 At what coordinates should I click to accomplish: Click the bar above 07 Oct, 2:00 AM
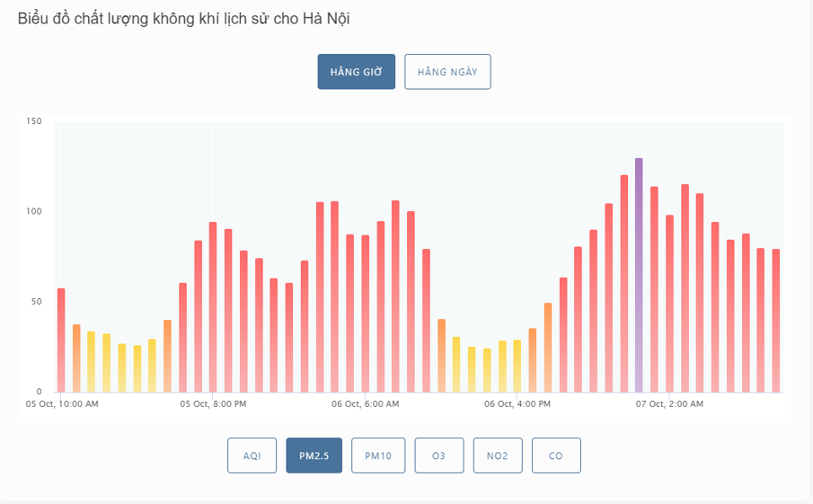[x=669, y=304]
